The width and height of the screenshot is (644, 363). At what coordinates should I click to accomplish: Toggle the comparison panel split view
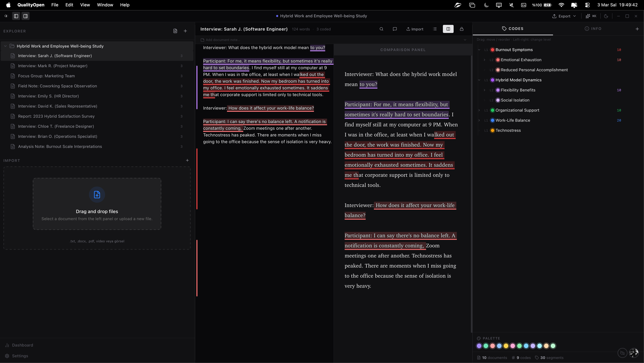tap(448, 29)
